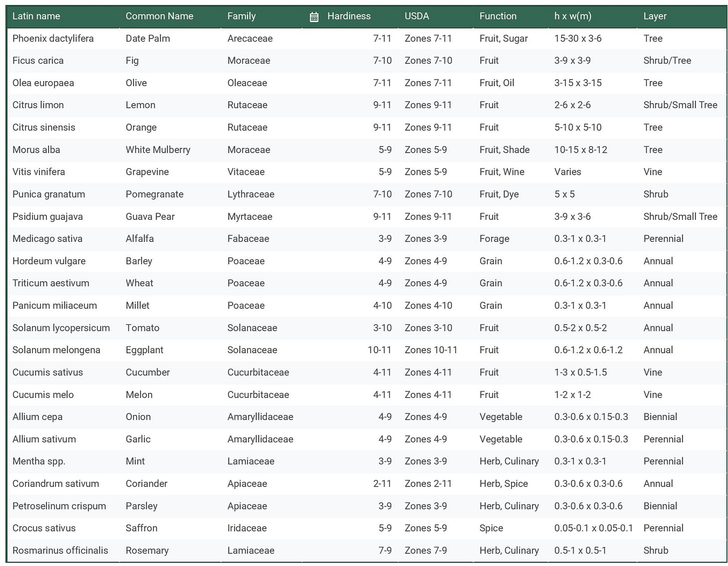The width and height of the screenshot is (728, 566).
Task: Click the Guava Pear common name
Action: click(150, 217)
